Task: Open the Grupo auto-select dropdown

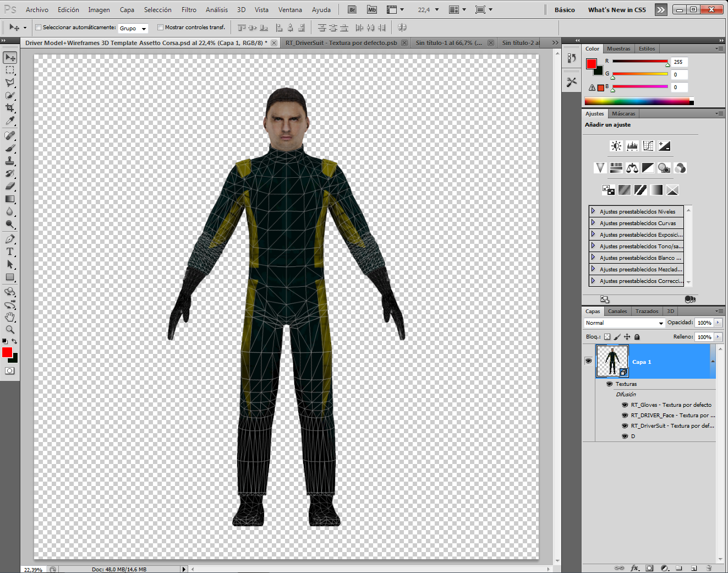Action: click(133, 28)
